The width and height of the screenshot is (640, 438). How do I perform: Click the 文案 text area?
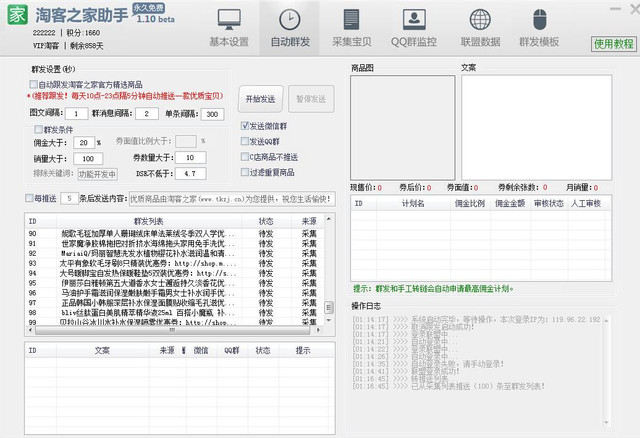click(x=536, y=127)
